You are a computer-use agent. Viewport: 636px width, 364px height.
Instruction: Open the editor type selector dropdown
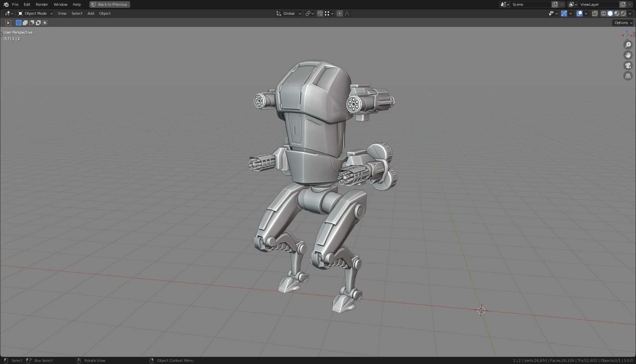click(x=9, y=13)
